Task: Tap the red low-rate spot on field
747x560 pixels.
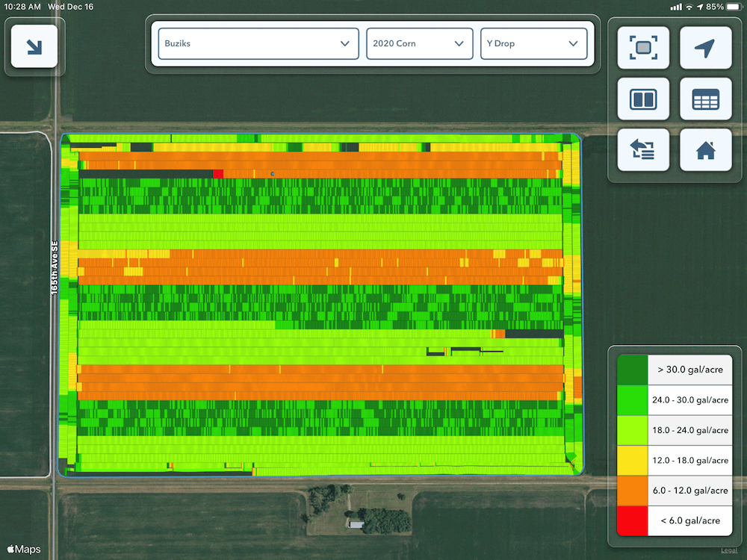Action: 218,173
